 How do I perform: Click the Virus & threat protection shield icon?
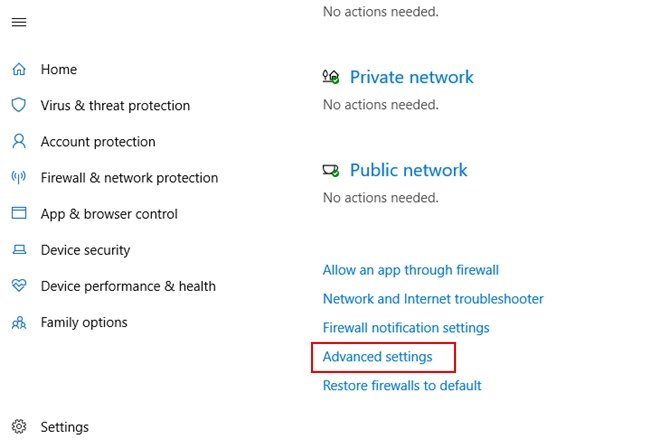tap(19, 105)
